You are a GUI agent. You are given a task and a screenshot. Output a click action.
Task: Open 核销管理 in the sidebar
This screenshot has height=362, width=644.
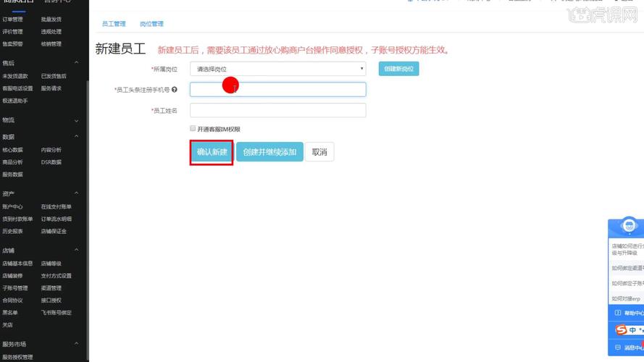[x=51, y=44]
